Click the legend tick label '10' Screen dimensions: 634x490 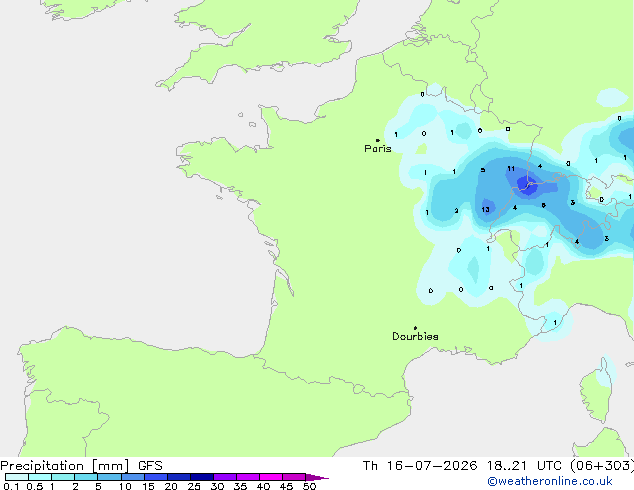pos(125,486)
